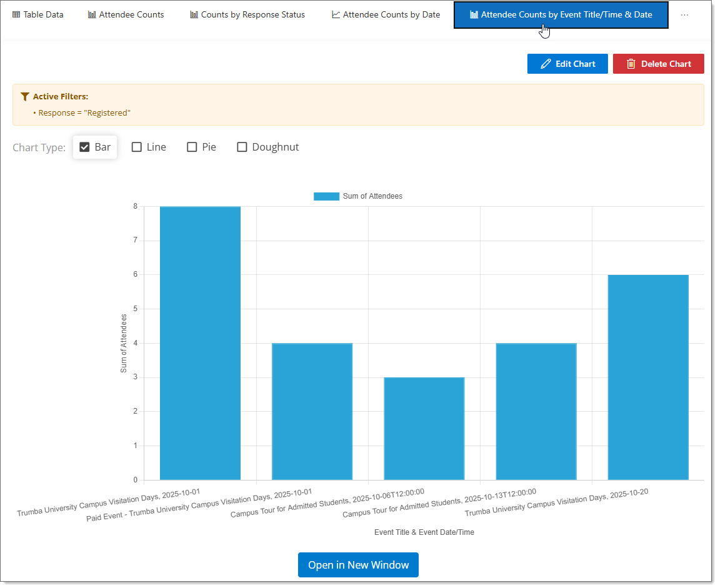
Task: Click the trash icon on Delete Chart
Action: point(633,63)
